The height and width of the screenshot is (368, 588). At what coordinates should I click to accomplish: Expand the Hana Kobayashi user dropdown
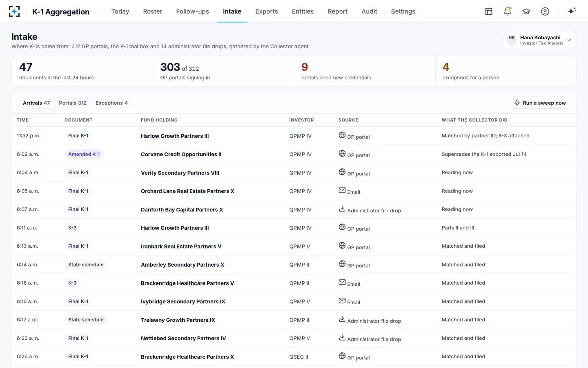click(x=540, y=40)
